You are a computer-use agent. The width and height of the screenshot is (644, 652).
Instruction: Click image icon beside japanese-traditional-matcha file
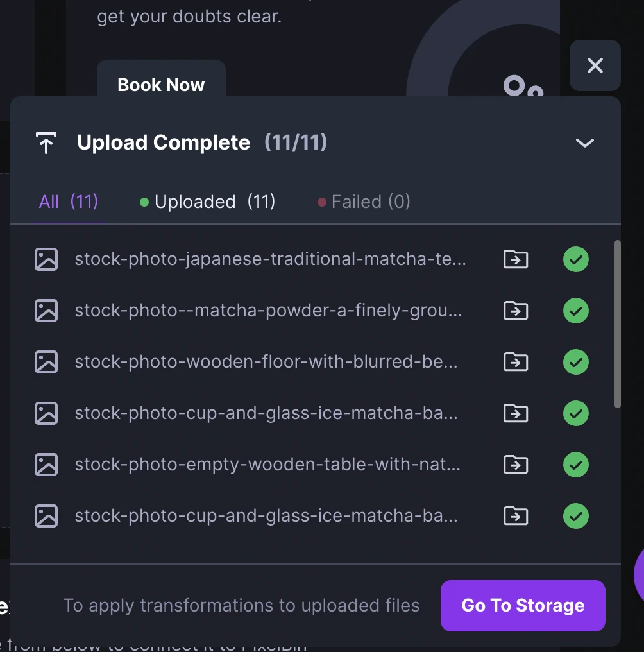tap(46, 259)
